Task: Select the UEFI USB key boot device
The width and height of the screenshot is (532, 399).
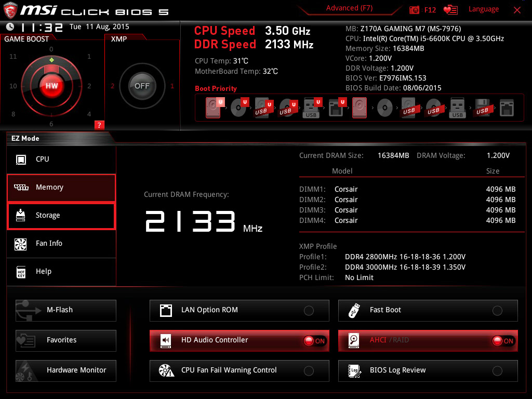Action: [x=312, y=108]
